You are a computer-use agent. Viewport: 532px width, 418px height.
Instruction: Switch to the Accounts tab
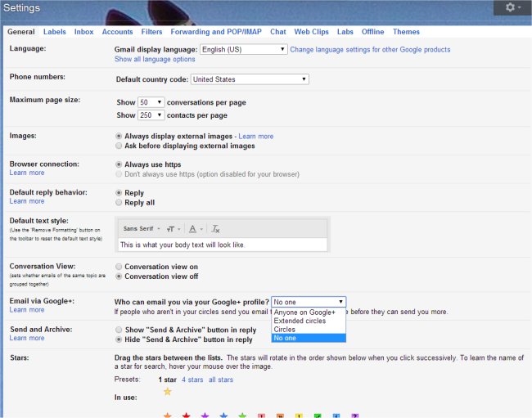pyautogui.click(x=117, y=32)
